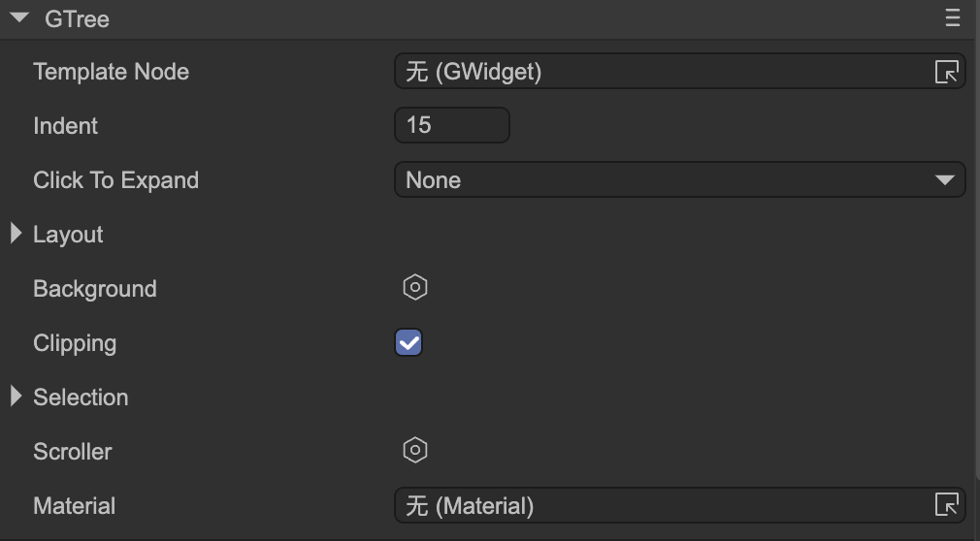Uncheck the Clipping checkbox
This screenshot has width=980, height=541.
[x=408, y=342]
